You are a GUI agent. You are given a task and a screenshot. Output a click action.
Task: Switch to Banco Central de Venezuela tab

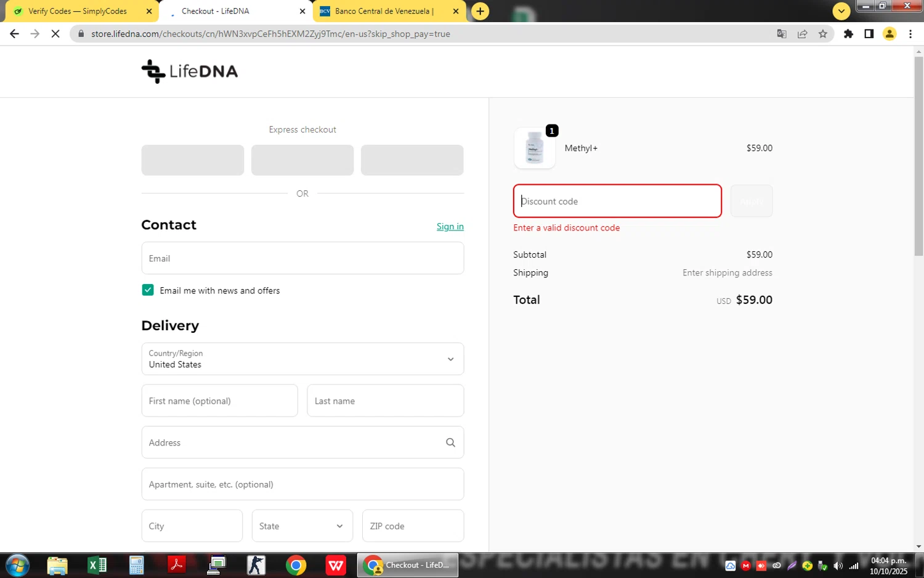click(384, 11)
